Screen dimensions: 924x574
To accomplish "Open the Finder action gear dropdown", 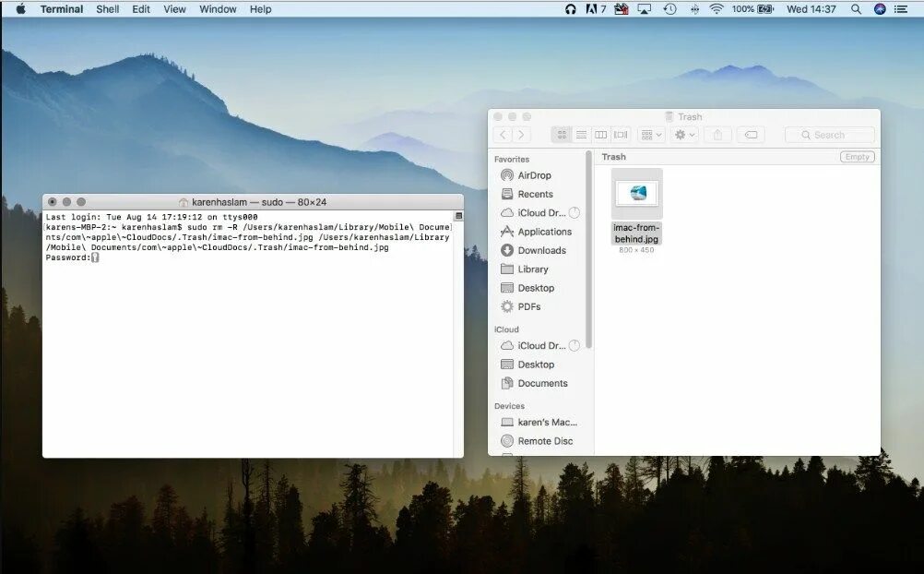I will pos(684,135).
